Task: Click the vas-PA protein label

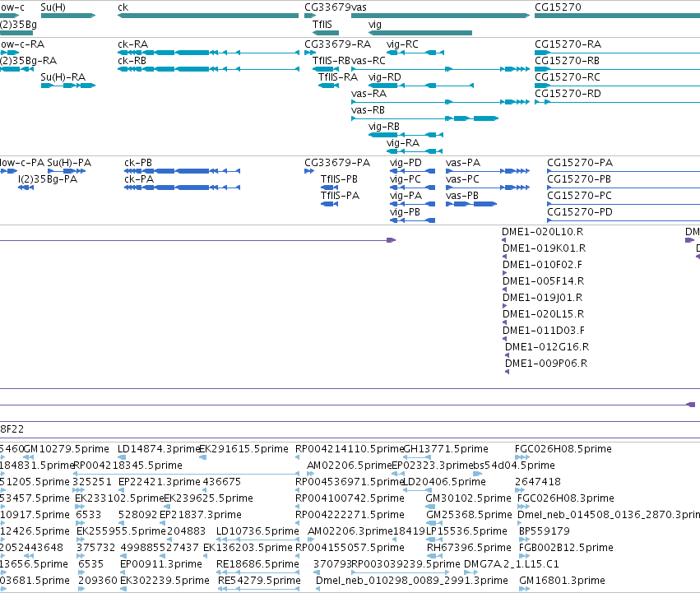Action: tap(463, 163)
